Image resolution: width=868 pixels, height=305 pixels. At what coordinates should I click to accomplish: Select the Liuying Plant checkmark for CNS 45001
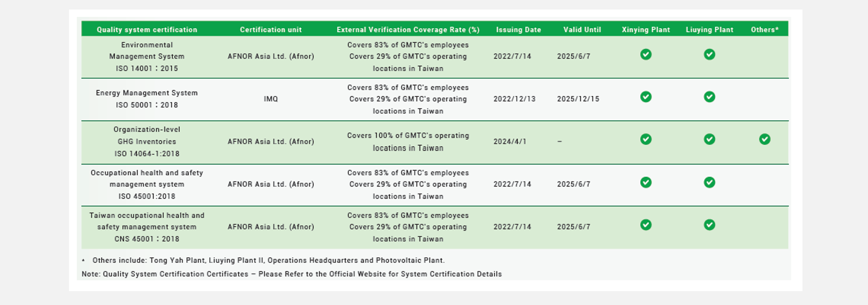pos(710,225)
